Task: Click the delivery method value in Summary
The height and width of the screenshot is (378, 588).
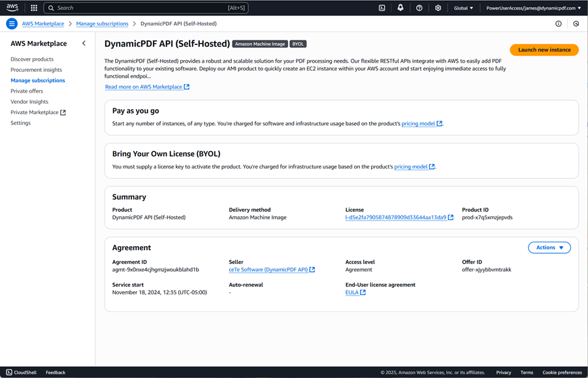Action: coord(257,217)
